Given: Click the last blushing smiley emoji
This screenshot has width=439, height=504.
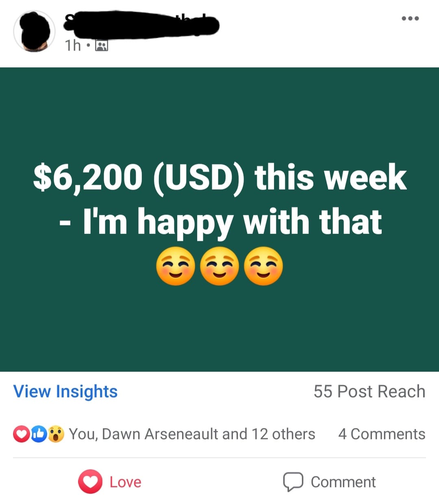Looking at the screenshot, I should coord(263,266).
